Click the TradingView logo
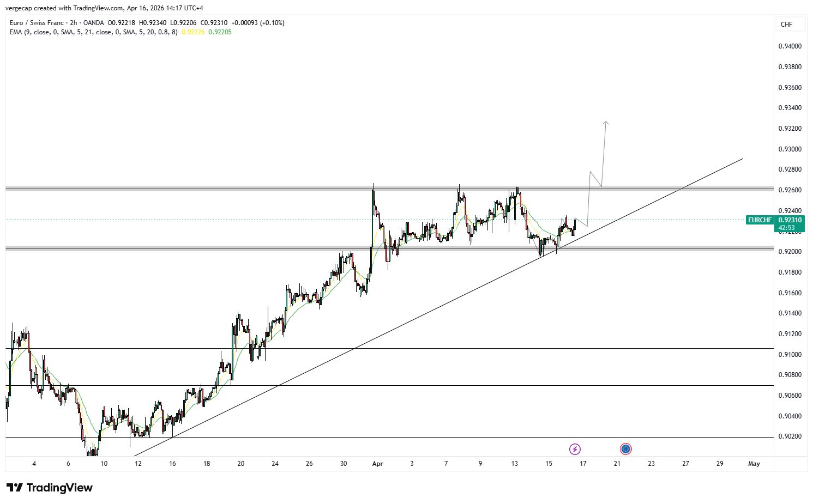This screenshot has height=504, width=813. tap(49, 488)
